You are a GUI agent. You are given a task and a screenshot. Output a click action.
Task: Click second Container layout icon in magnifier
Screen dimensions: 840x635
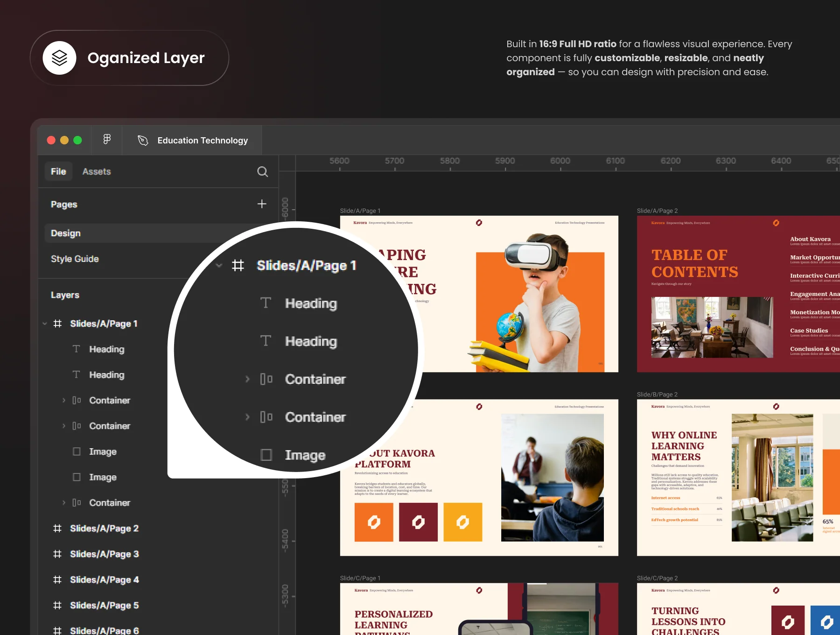pos(266,416)
